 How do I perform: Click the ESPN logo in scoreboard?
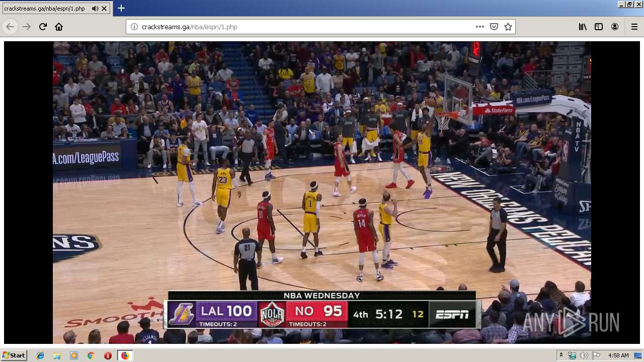pos(452,315)
